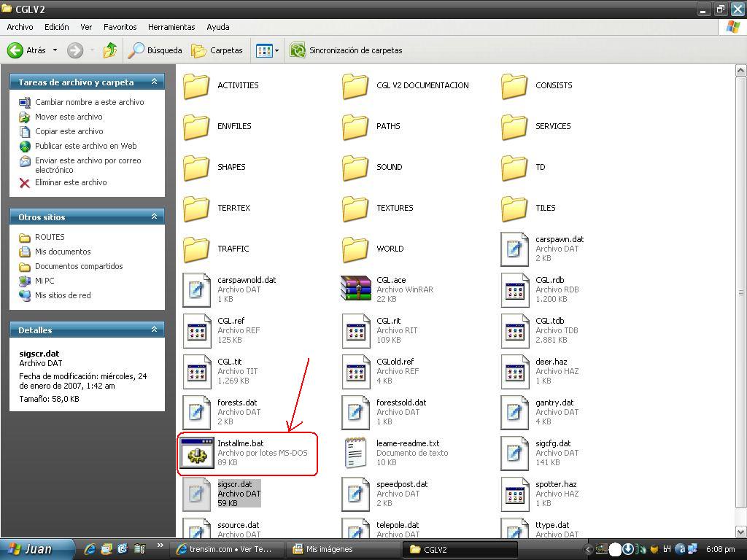The width and height of the screenshot is (747, 560).
Task: Select the Installme.bat batch file icon
Action: tap(196, 453)
